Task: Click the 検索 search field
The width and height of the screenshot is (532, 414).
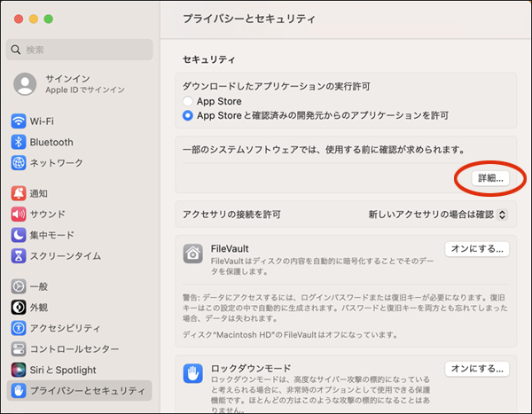Action: [82, 50]
